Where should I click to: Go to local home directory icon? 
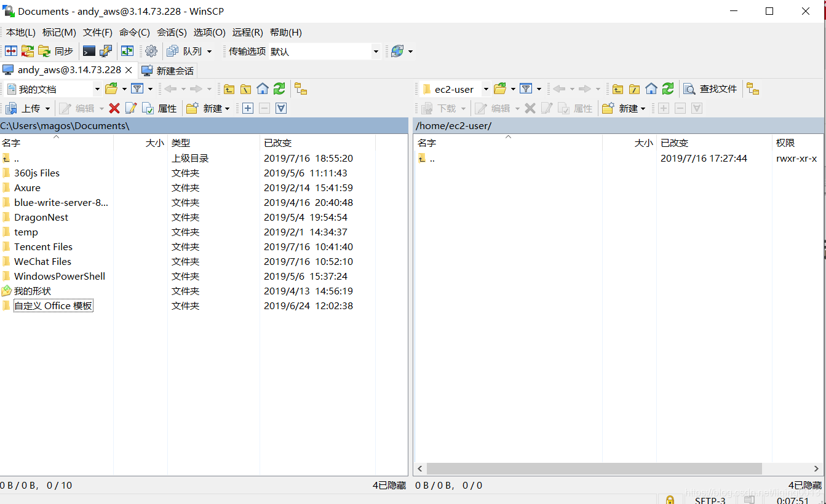(263, 89)
